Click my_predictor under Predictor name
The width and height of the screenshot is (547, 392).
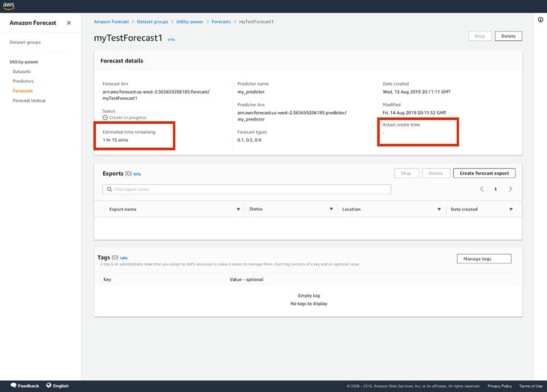pos(251,92)
